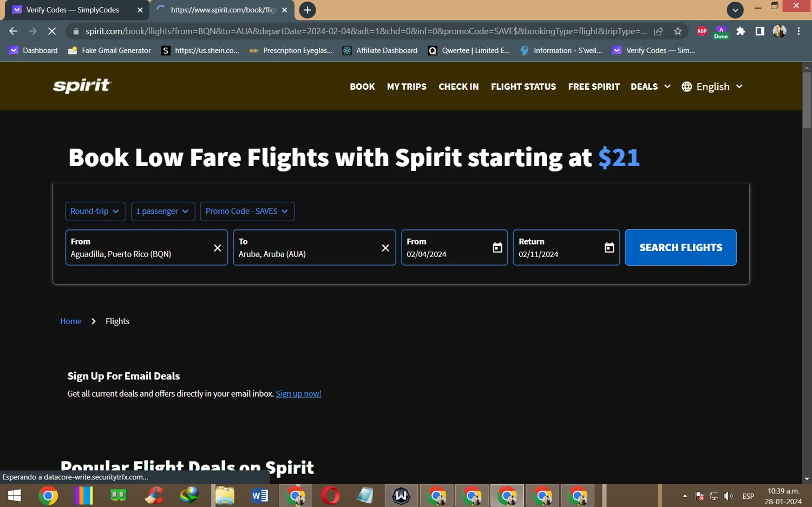The image size is (812, 507).
Task: Open calendar icon for departure date 02/04/2024
Action: click(497, 248)
